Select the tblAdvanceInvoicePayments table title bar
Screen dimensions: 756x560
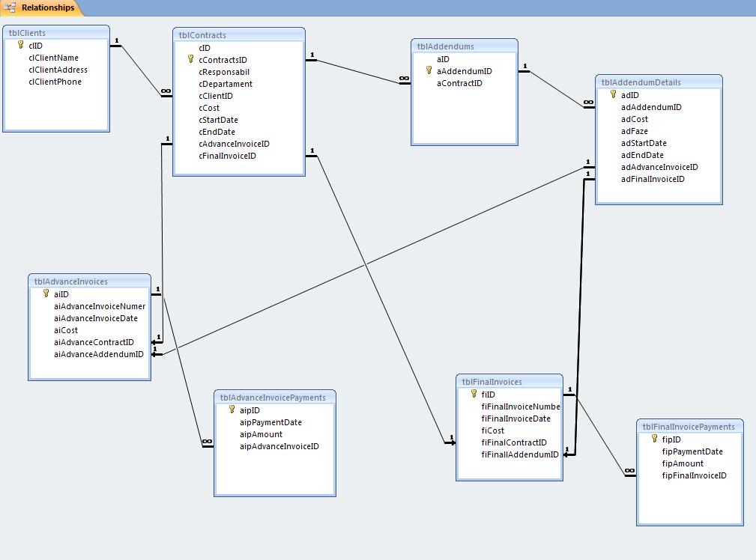(x=275, y=398)
